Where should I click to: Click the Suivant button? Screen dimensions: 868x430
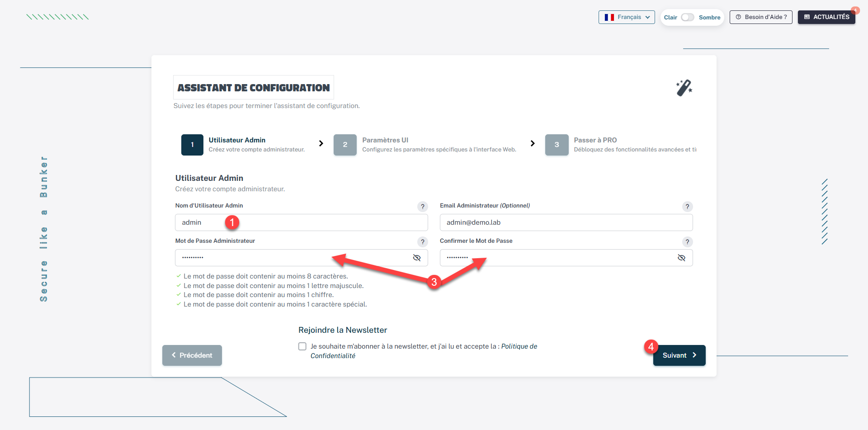coord(679,355)
